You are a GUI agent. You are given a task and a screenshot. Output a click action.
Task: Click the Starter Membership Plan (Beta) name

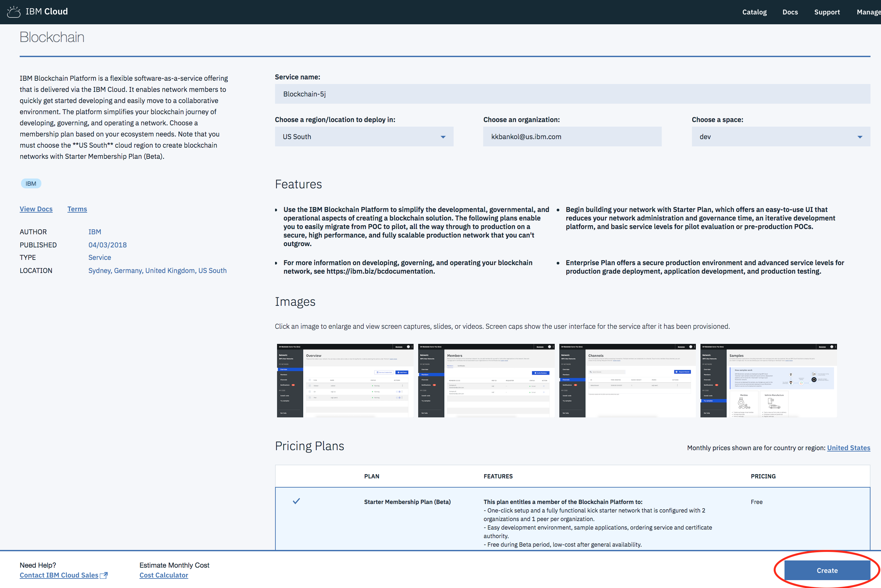[407, 502]
